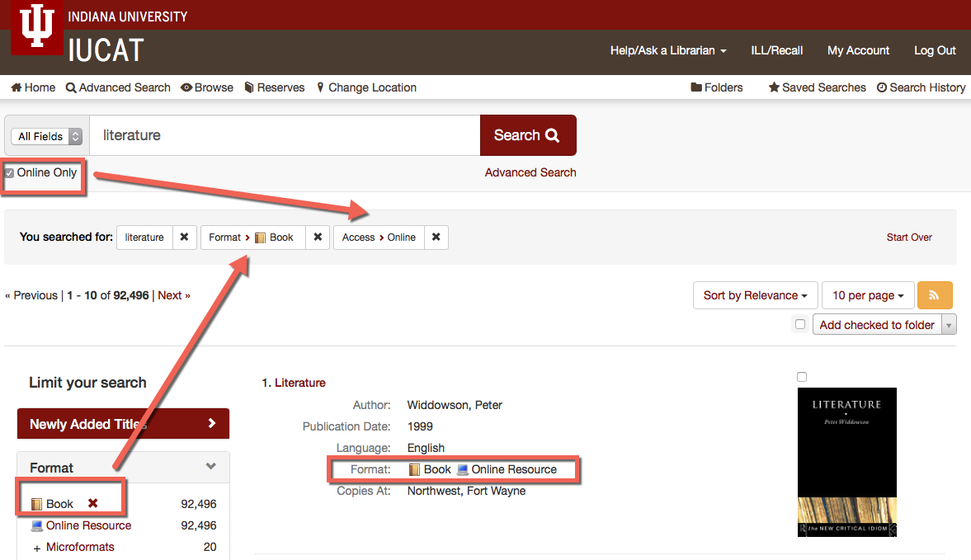Open Saved Searches via the star icon
971x560 pixels.
point(772,87)
